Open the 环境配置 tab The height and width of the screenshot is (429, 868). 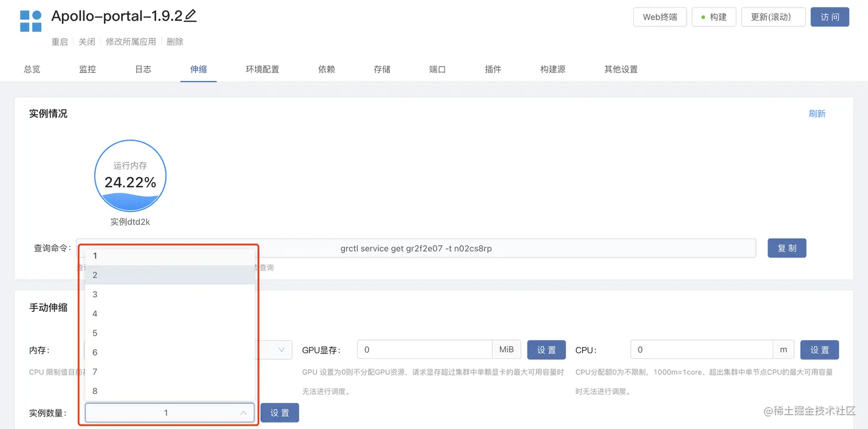(262, 69)
